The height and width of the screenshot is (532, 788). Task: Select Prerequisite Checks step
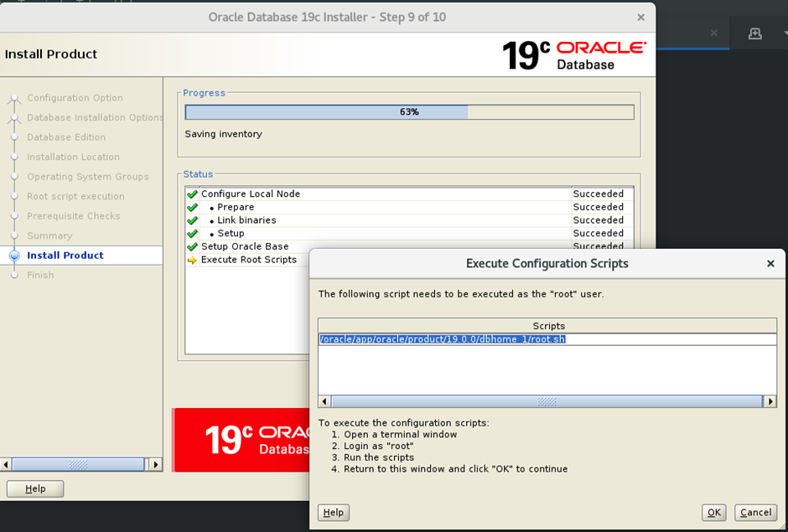tap(74, 215)
